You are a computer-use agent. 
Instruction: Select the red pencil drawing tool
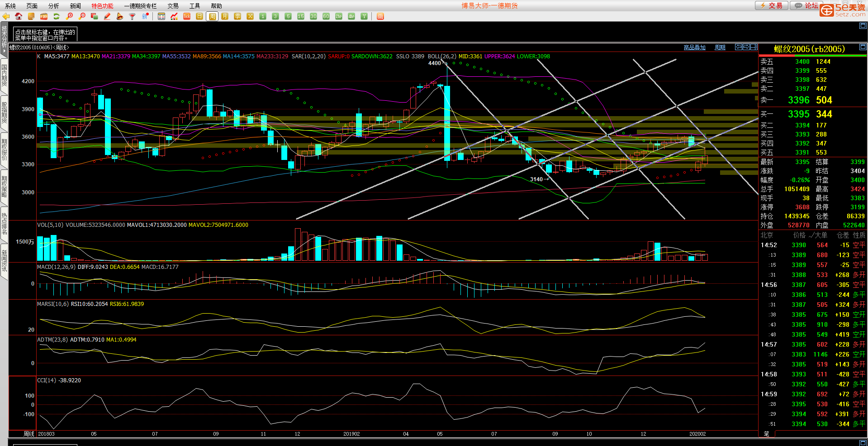point(107,16)
